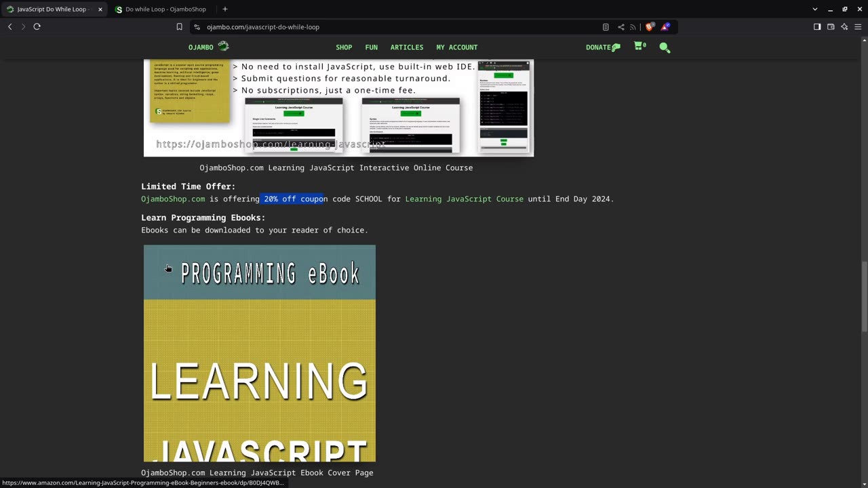Click the "Learn Programming Ebooks:" heading

point(203,218)
